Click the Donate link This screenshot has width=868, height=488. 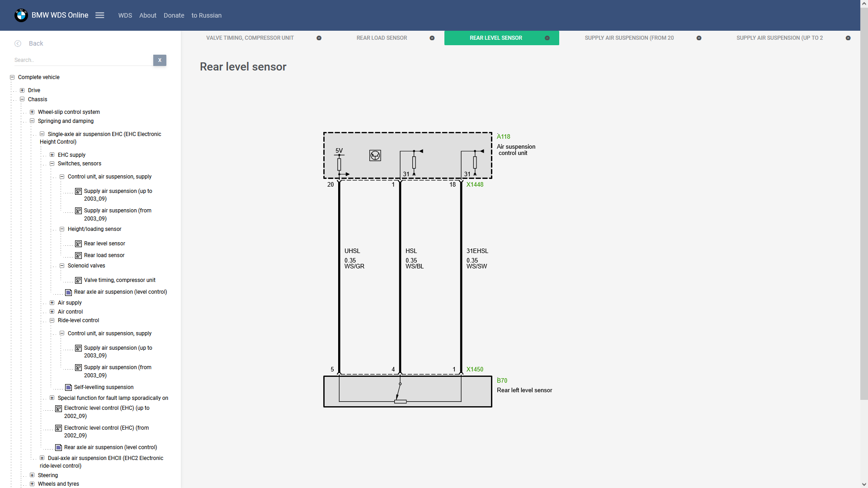click(x=174, y=15)
